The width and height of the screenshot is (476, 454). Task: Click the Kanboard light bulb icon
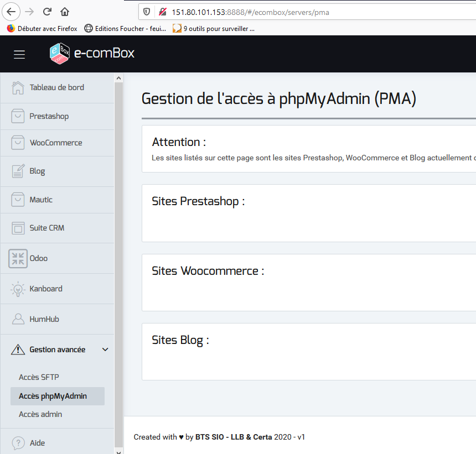click(x=18, y=289)
